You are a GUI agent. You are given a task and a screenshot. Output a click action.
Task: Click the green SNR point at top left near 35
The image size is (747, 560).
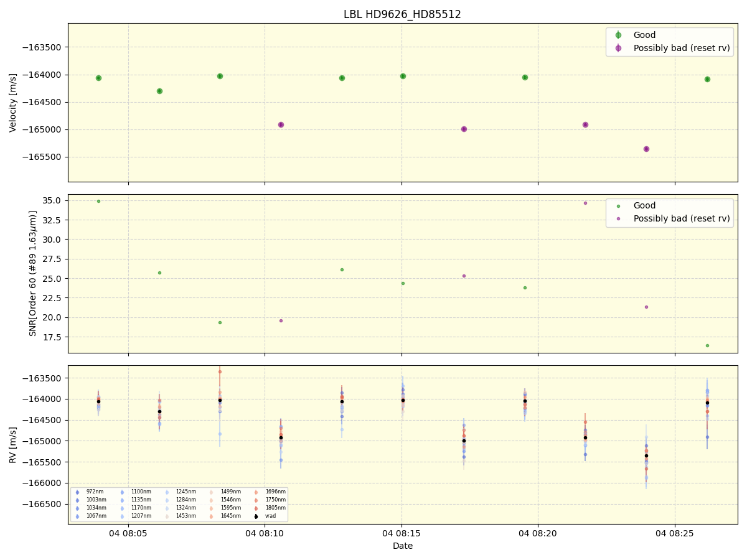coord(98,201)
